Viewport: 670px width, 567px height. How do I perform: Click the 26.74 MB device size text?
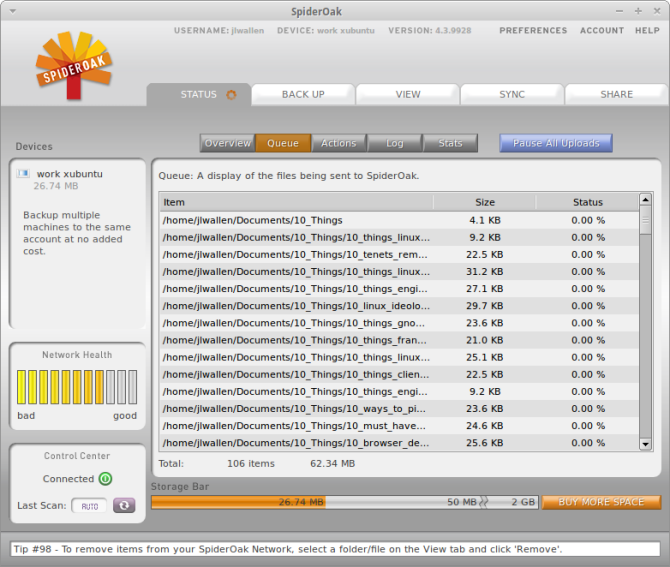click(x=56, y=186)
